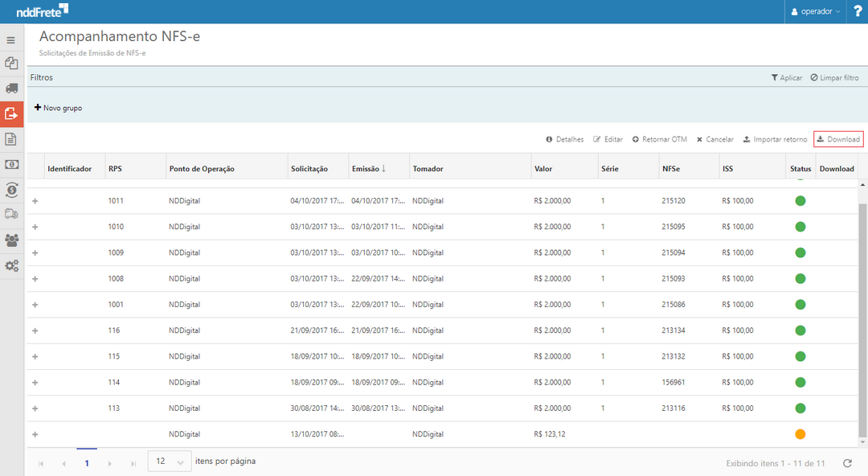Viewport: 868px width, 476px height.
Task: Sort by the Valor column header
Action: coord(543,169)
